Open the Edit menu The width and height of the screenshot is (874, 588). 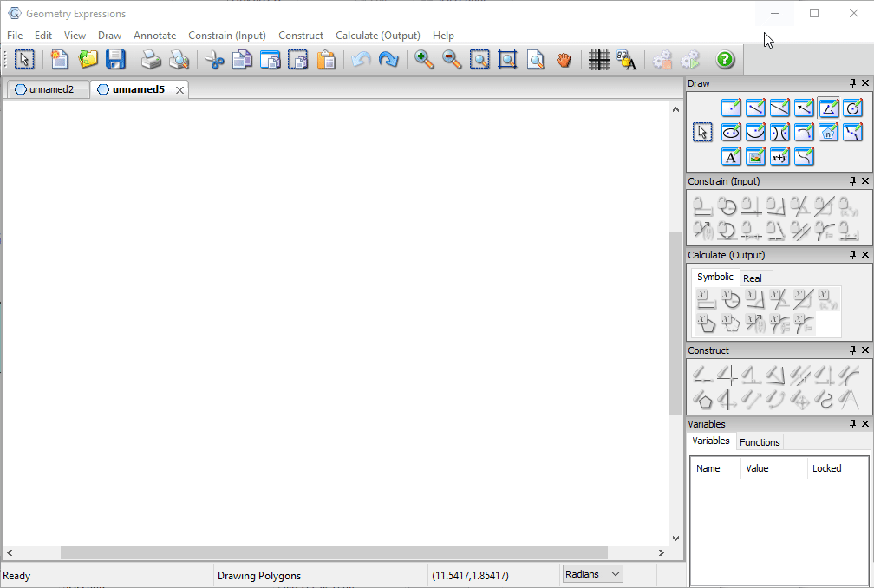(43, 35)
